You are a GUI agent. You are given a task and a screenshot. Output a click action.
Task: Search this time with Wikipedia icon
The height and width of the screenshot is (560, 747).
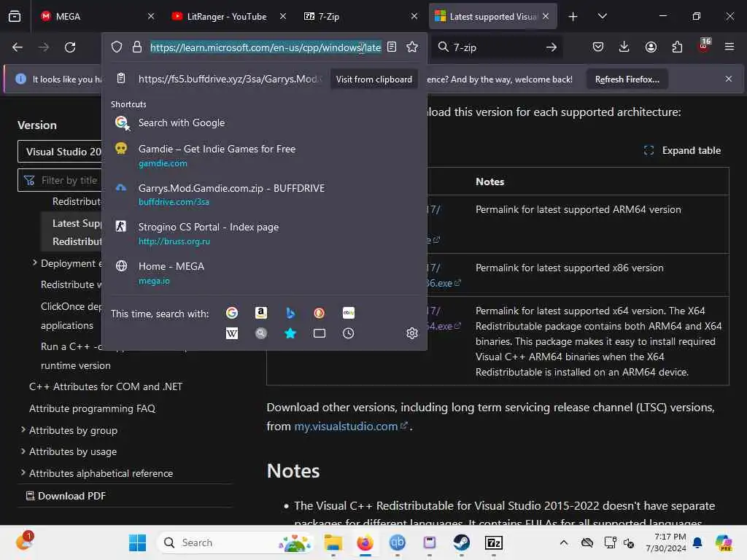point(232,333)
